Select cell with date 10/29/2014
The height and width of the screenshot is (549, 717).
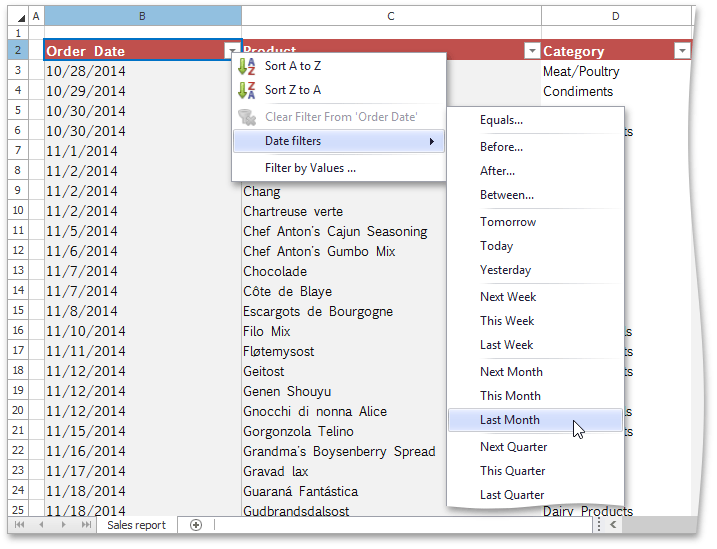[143, 91]
